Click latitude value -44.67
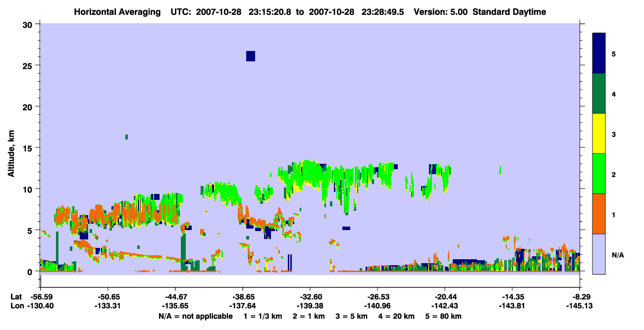Screen dimensions: 644x330 click(x=175, y=297)
